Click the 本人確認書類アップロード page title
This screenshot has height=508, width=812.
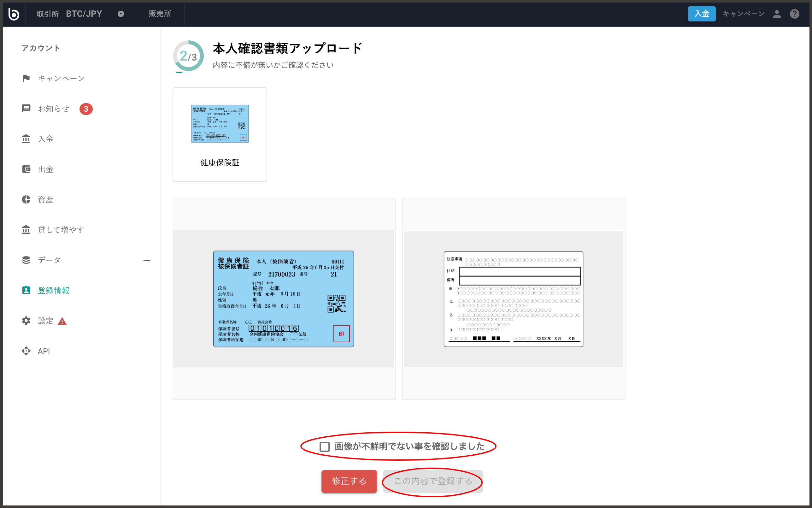tap(287, 48)
